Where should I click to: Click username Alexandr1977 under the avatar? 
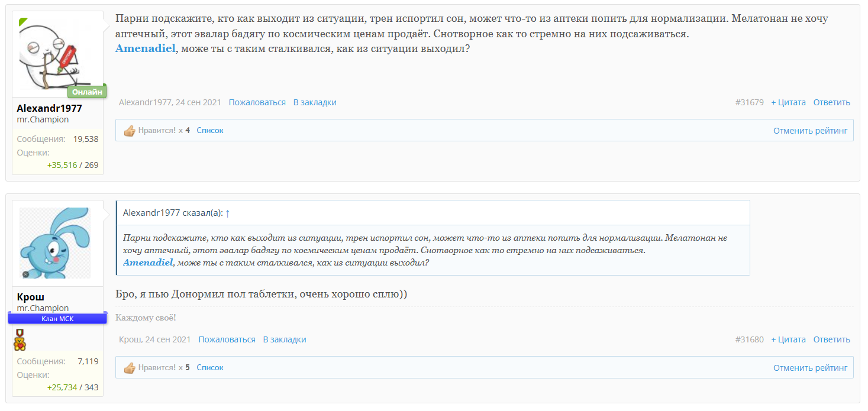pyautogui.click(x=49, y=108)
